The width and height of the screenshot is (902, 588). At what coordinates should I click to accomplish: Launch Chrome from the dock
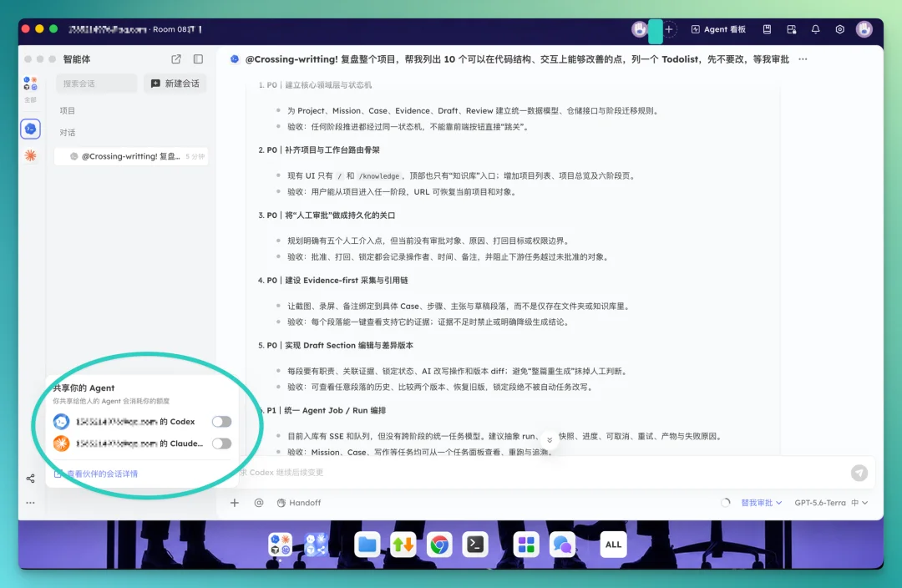coord(439,545)
